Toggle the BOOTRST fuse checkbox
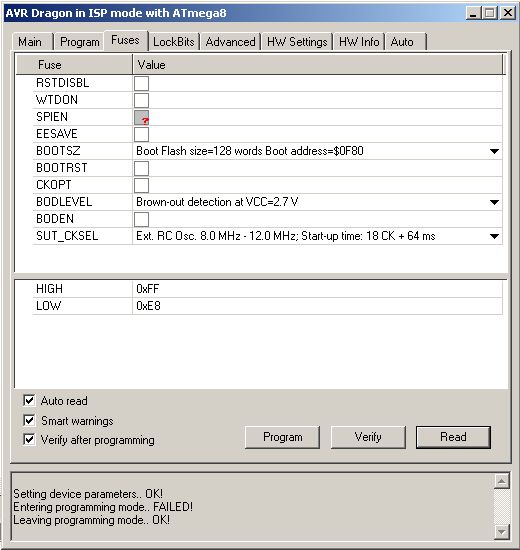This screenshot has height=550, width=520. click(141, 168)
